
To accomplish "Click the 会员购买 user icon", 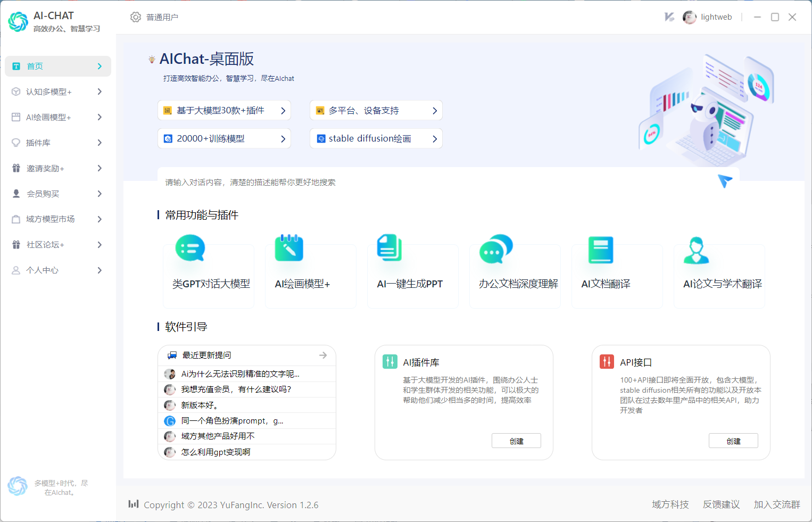I will click(16, 194).
